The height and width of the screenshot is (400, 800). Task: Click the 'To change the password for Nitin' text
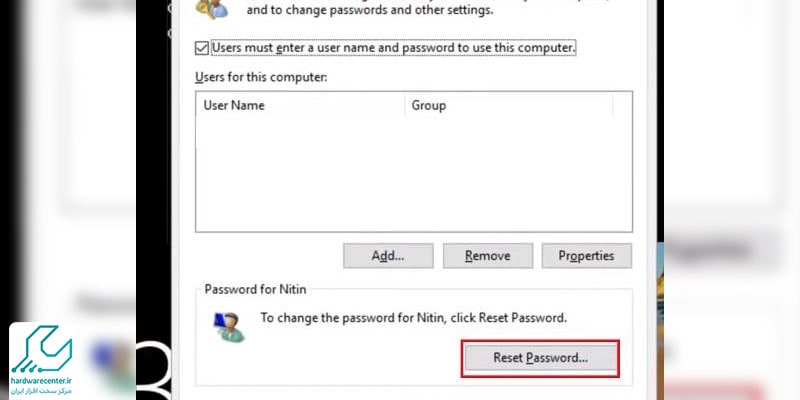pyautogui.click(x=414, y=318)
